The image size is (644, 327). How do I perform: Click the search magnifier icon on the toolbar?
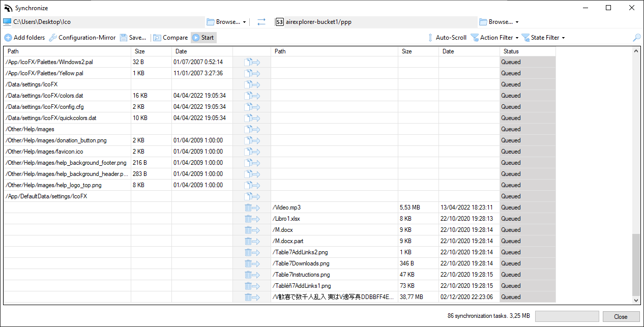point(636,38)
